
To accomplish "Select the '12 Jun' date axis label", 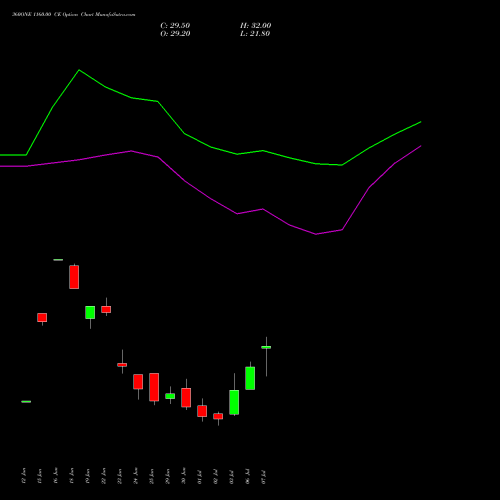I will point(23,476).
